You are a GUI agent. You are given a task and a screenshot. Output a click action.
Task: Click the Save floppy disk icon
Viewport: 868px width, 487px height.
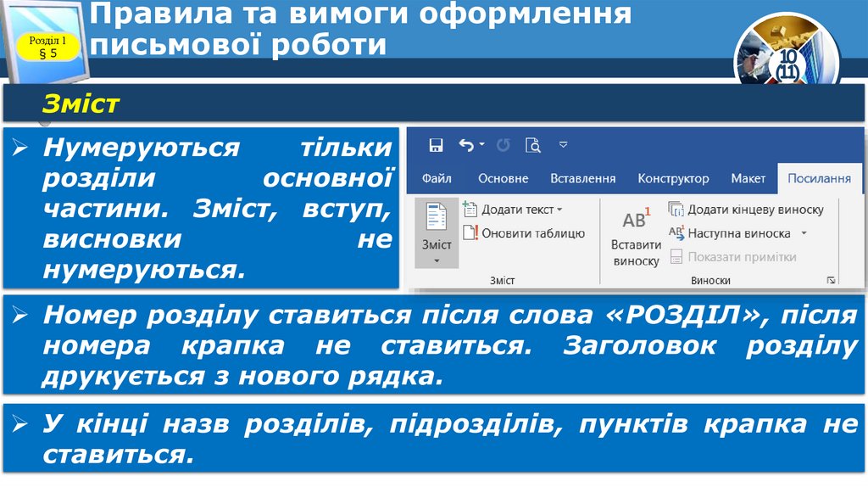[437, 145]
